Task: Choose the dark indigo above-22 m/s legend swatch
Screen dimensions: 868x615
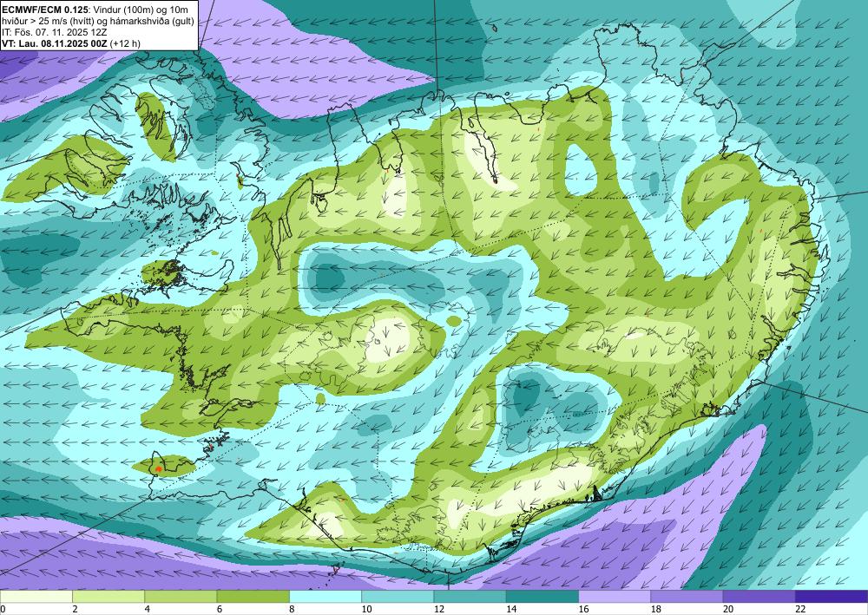Action: [832, 596]
